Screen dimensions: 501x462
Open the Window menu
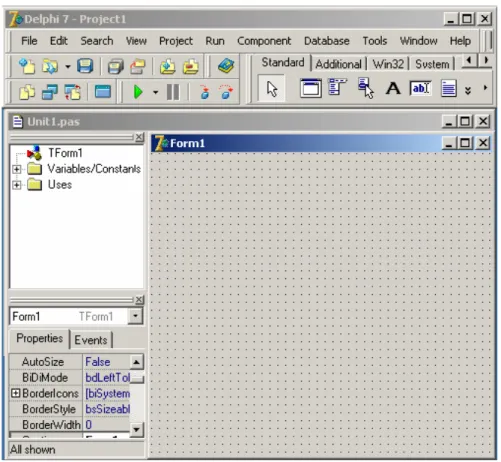(419, 41)
